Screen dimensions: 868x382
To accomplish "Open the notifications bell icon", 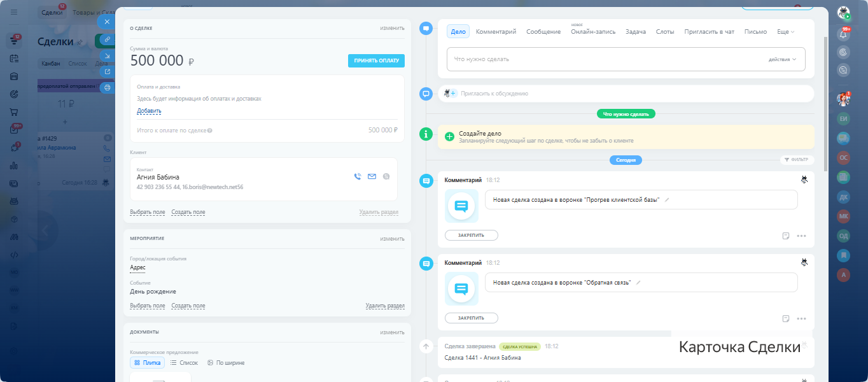I will tap(844, 35).
